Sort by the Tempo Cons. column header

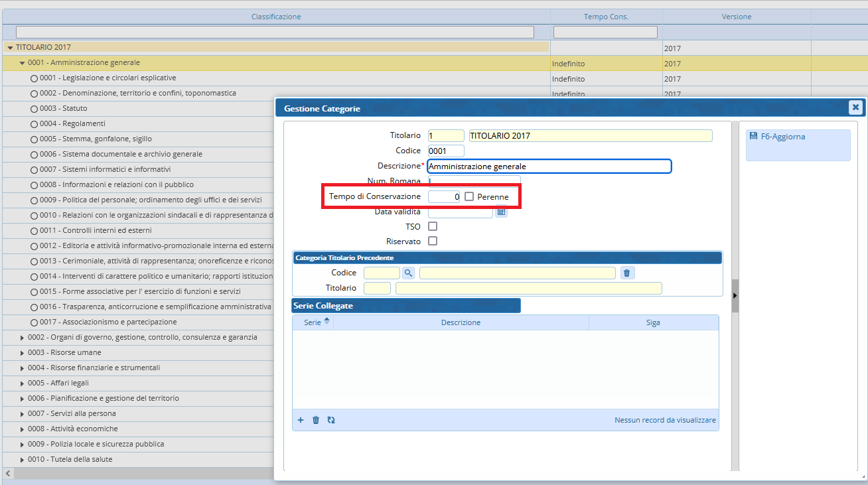tap(605, 17)
